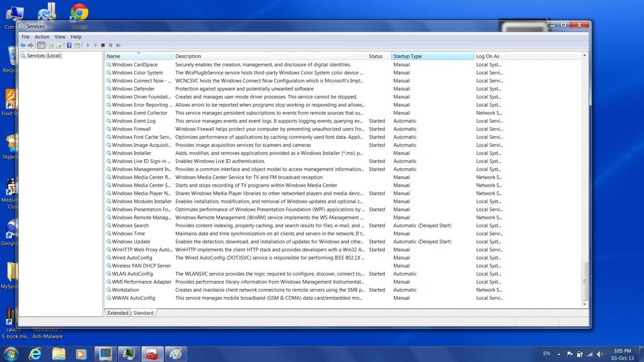The height and width of the screenshot is (362, 644).
Task: Click the Action Center flag tray icon
Action: click(x=570, y=354)
